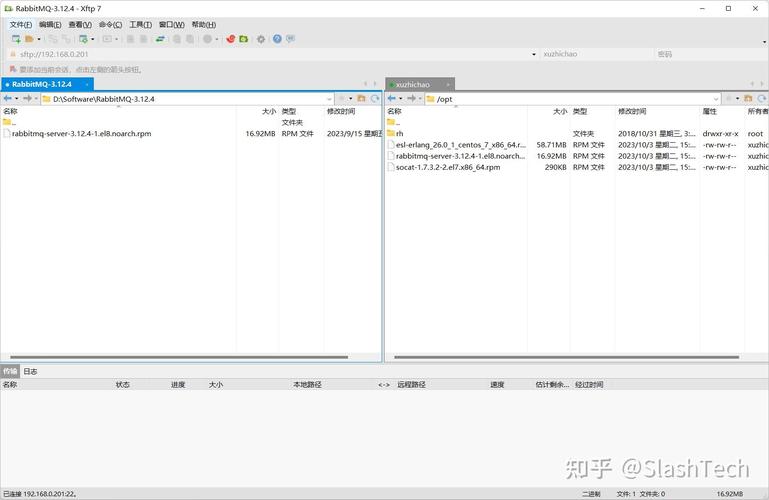The image size is (769, 500).
Task: Click the Open Session folder icon
Action: (x=29, y=39)
